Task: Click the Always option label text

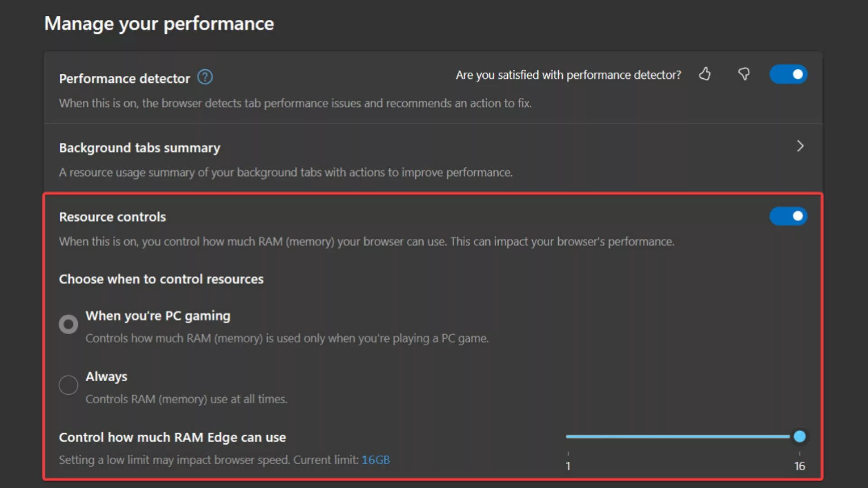Action: 107,377
